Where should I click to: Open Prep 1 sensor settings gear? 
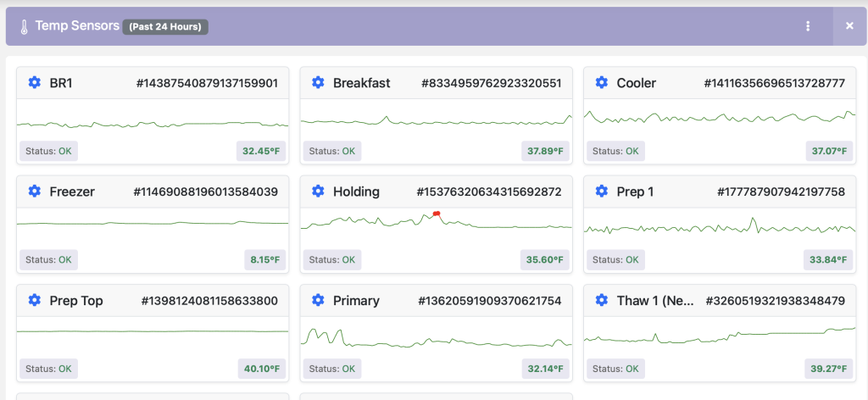(x=601, y=192)
